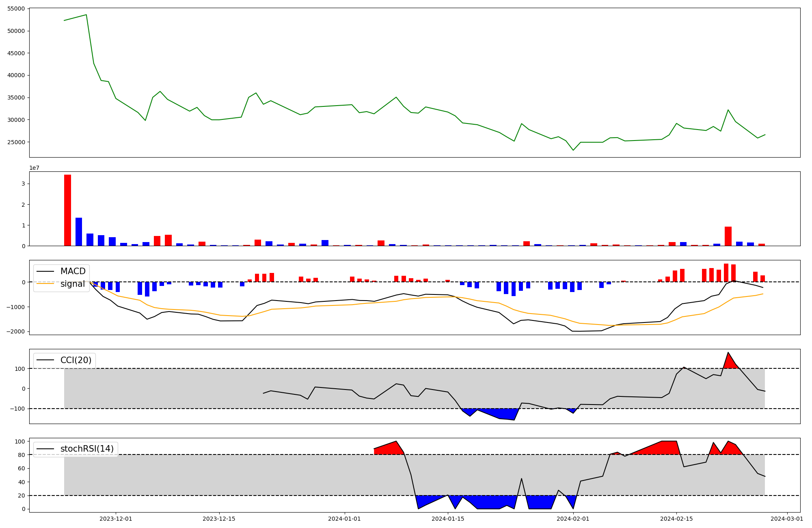
Task: Click the 2024-02-01 x-axis date label
Action: click(573, 519)
